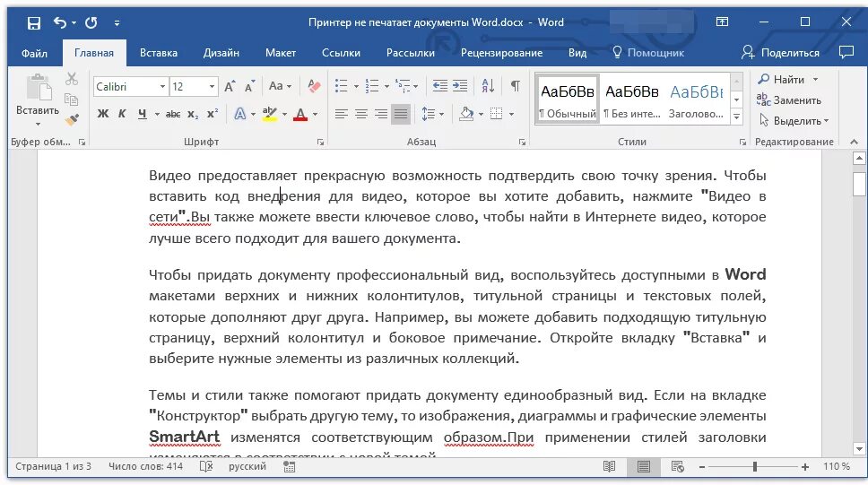
Task: Open the Абзац dialog launcher
Action: point(522,143)
